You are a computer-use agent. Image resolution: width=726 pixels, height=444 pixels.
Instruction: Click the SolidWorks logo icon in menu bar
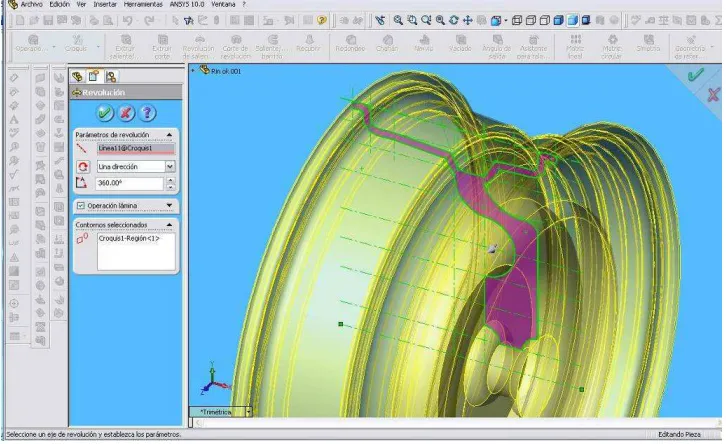pos(13,5)
